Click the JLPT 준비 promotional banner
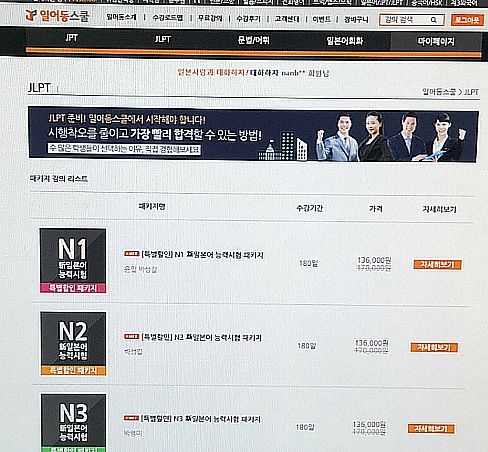 253,134
